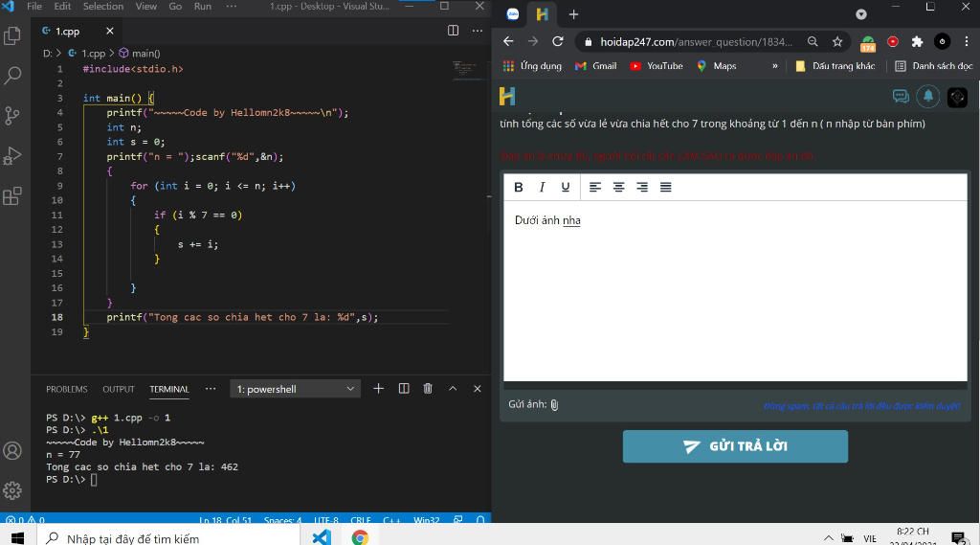Image resolution: width=980 pixels, height=545 pixels.
Task: Open the zoom magnifier icon in address bar
Action: (x=813, y=41)
